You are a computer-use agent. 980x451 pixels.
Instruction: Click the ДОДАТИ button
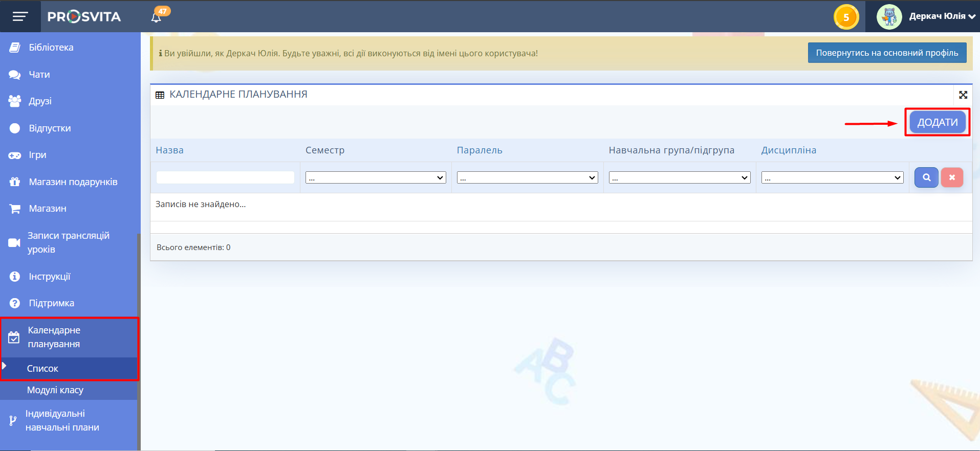coord(937,122)
